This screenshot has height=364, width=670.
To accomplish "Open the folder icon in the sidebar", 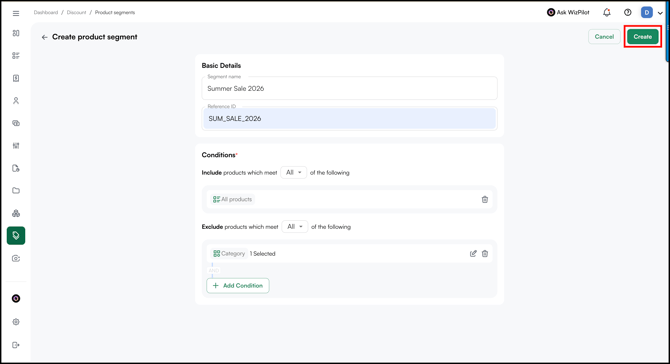I will pos(16,191).
